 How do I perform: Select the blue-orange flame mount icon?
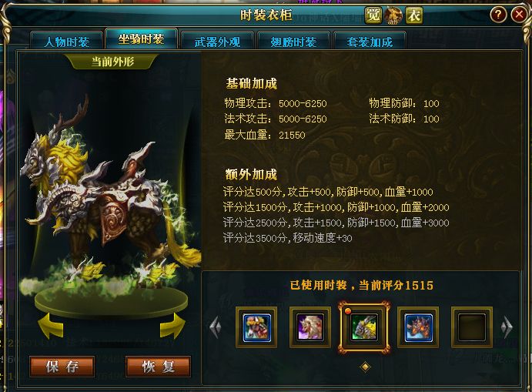click(417, 327)
